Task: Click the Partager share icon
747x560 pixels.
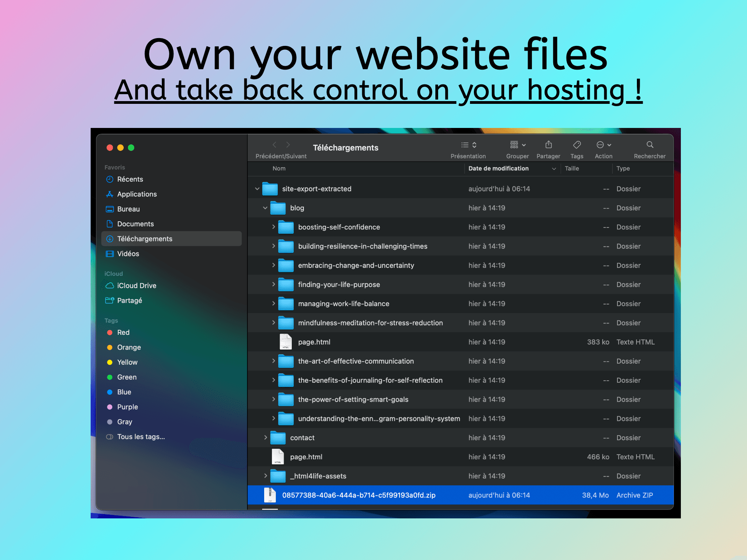Action: tap(548, 145)
